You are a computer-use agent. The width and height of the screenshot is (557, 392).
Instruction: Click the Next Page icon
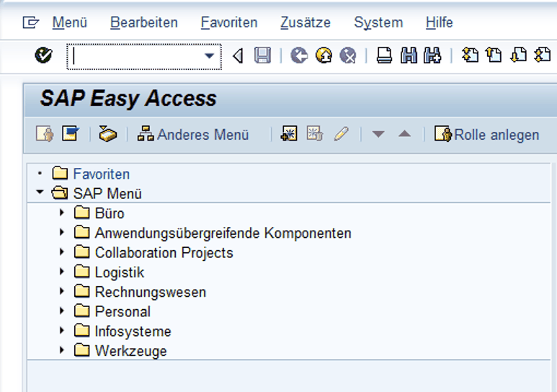click(518, 55)
